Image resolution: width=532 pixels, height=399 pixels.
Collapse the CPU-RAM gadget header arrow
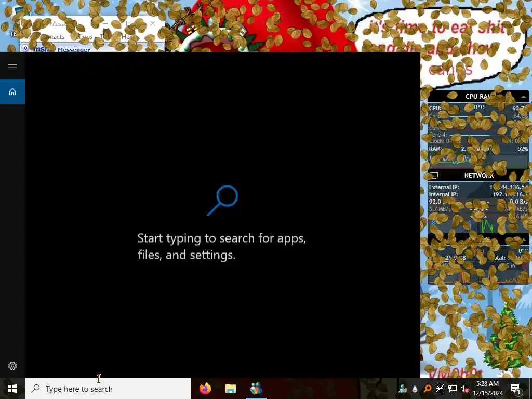pos(524,97)
